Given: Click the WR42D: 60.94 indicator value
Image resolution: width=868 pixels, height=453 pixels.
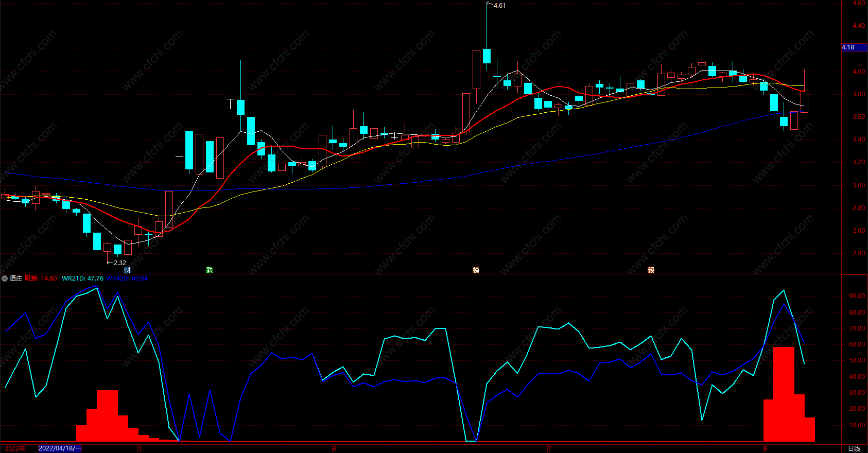Looking at the screenshot, I should pyautogui.click(x=127, y=278).
